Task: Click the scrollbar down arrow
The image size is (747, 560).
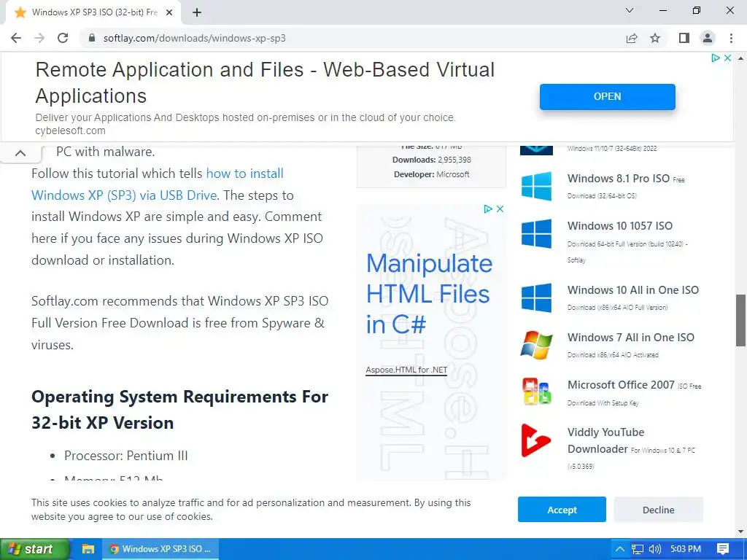Action: point(740,531)
